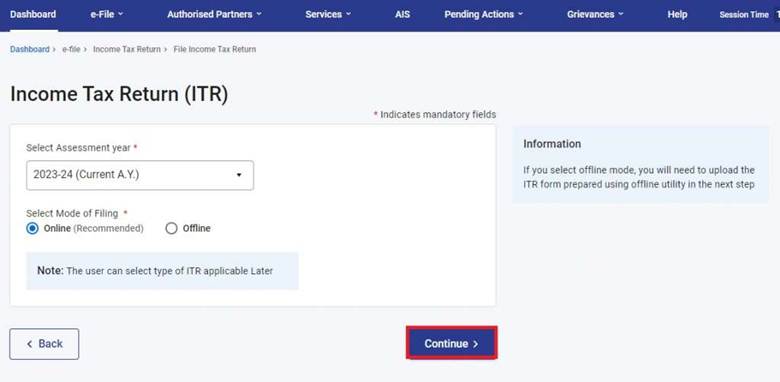Viewport: 780px width, 382px height.
Task: Click the e-file breadcrumb item
Action: [x=71, y=49]
